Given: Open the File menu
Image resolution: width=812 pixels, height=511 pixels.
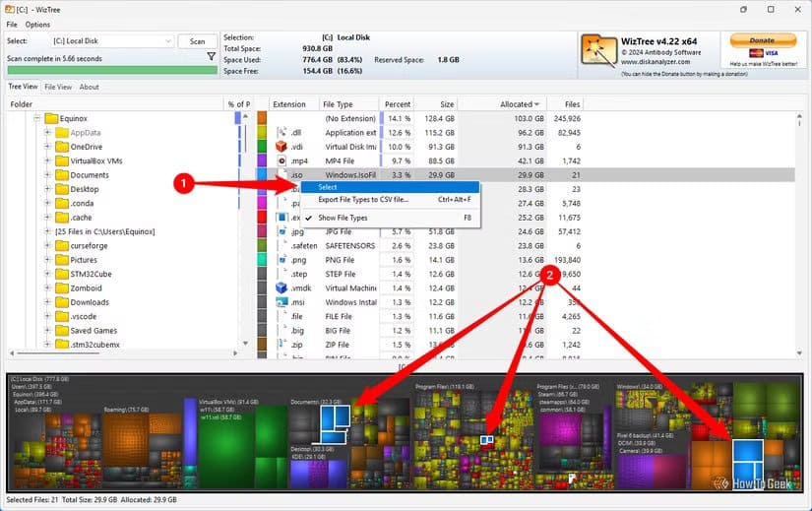Looking at the screenshot, I should [x=12, y=25].
